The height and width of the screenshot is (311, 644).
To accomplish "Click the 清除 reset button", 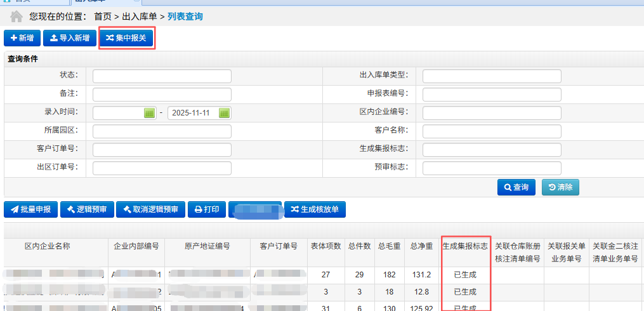I will coord(560,187).
